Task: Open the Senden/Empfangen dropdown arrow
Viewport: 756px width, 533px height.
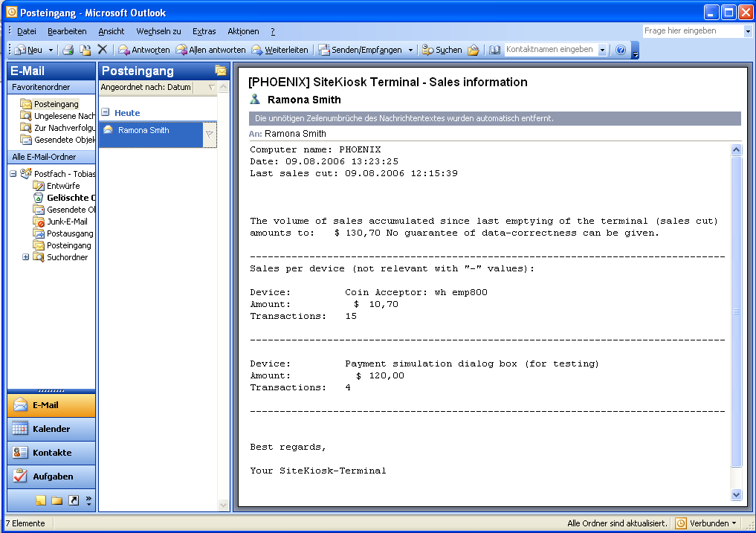Action: 410,50
